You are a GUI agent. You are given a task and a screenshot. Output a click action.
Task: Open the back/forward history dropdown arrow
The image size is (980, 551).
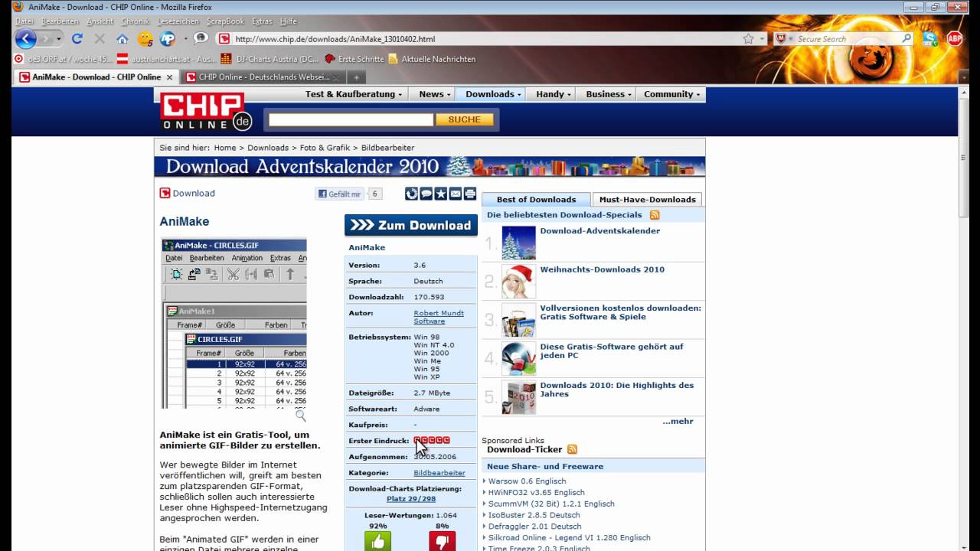(59, 39)
